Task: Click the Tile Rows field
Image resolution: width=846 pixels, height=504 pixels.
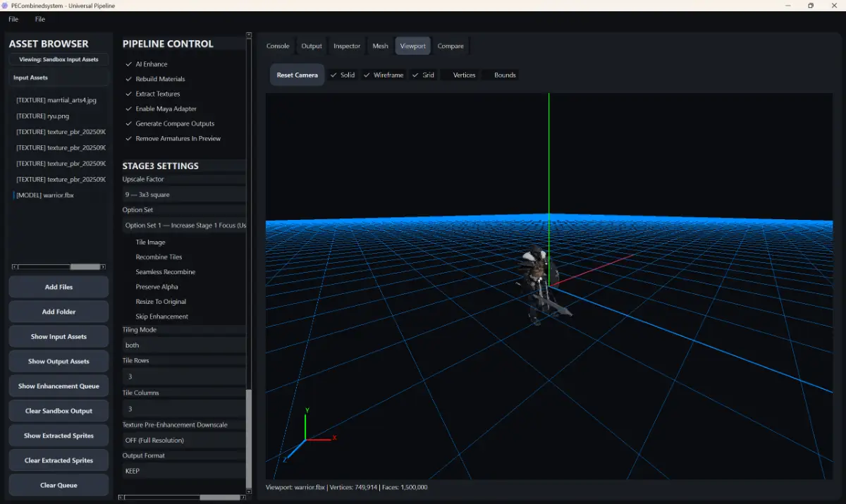Action: (184, 376)
